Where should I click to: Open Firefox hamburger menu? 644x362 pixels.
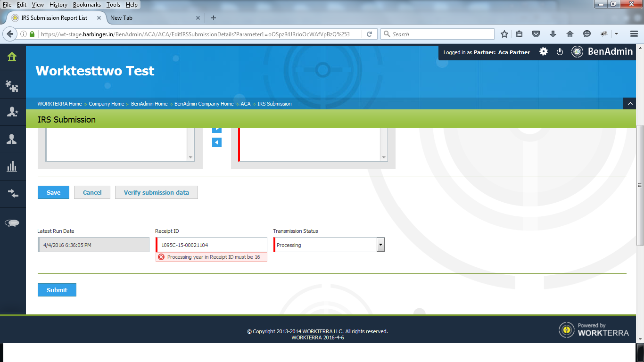pos(634,34)
